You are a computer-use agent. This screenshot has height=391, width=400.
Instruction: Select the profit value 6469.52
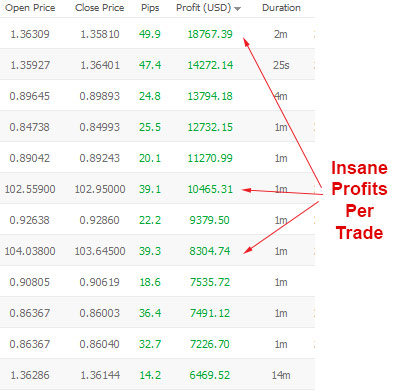tap(210, 375)
